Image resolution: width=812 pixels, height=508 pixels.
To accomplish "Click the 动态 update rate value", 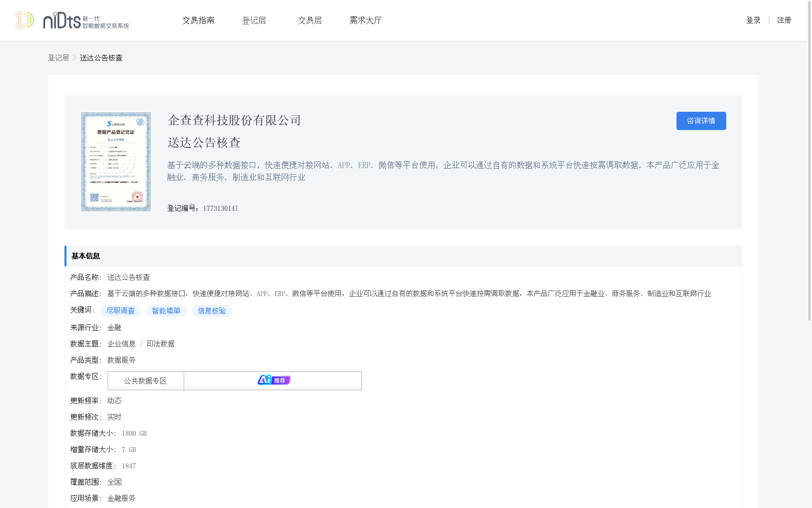I will coord(114,401).
